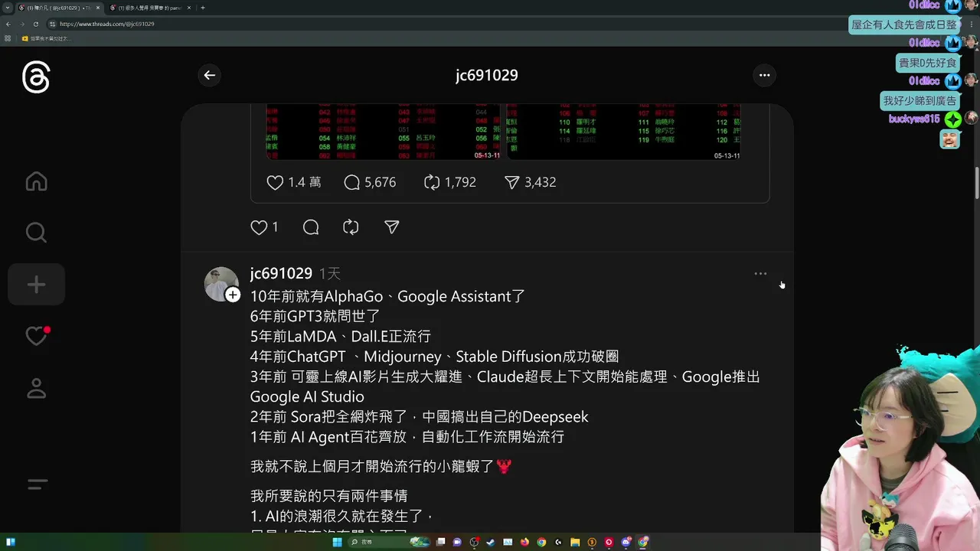Repost the post that has 1 like

tap(351, 227)
